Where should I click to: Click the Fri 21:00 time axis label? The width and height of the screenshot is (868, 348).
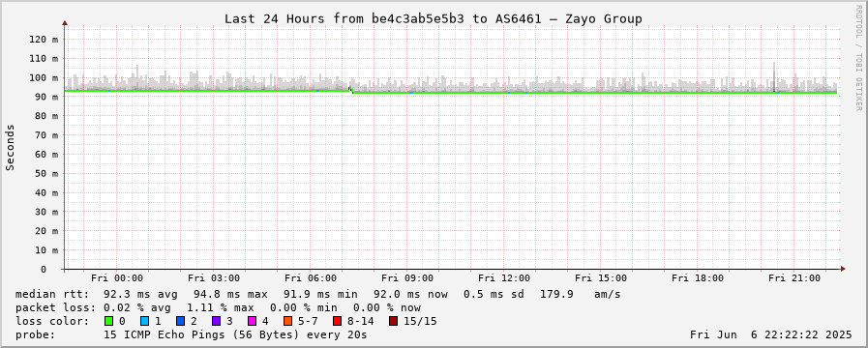click(793, 277)
